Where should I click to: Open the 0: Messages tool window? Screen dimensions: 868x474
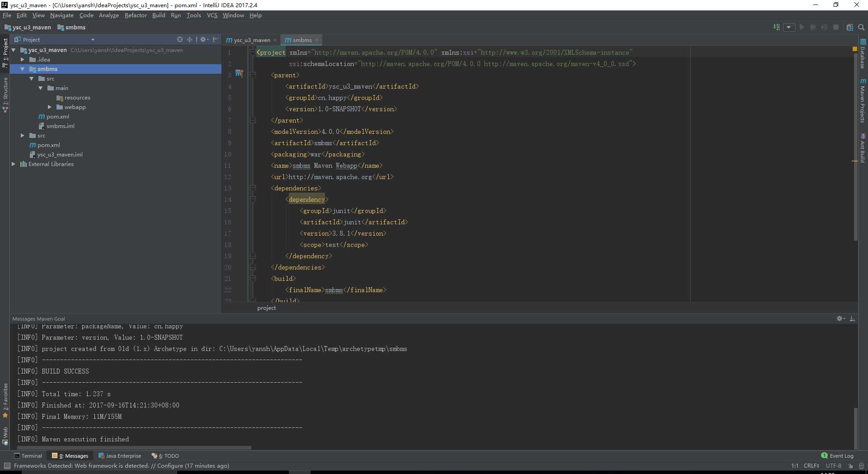click(x=70, y=455)
